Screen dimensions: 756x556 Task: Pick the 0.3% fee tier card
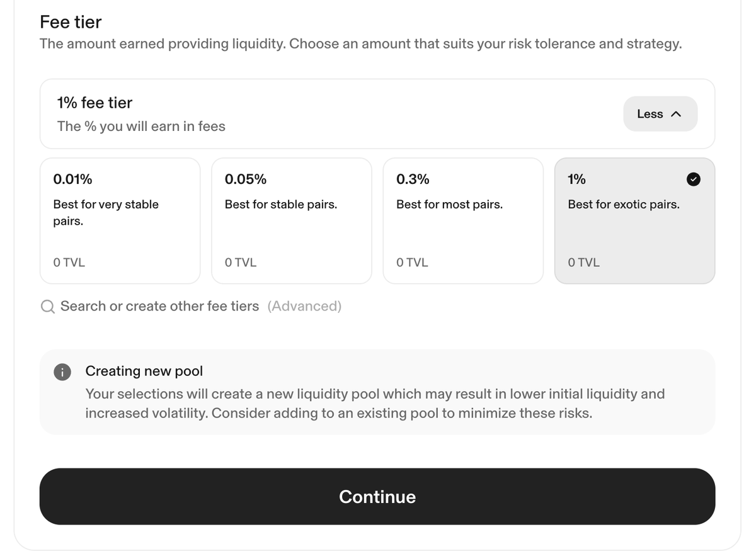click(x=462, y=220)
